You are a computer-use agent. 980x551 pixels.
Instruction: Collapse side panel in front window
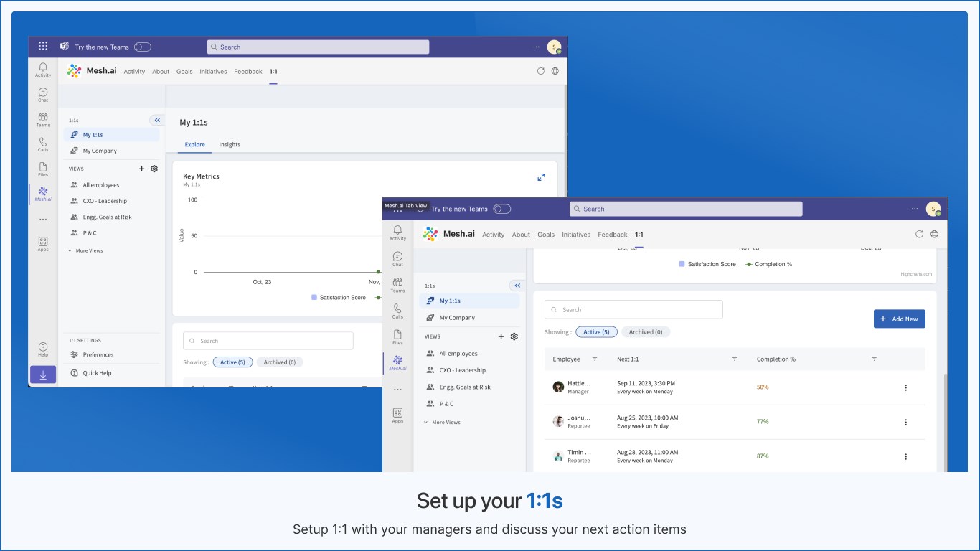coord(517,286)
